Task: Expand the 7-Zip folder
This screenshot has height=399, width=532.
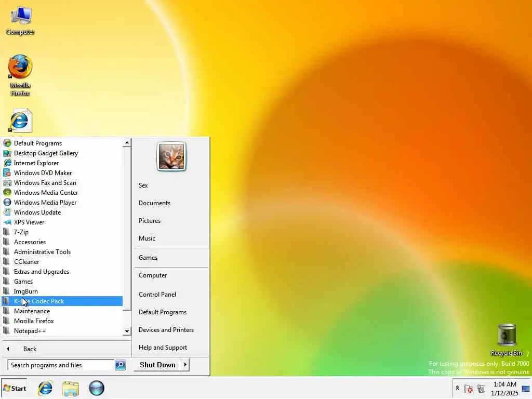Action: (62, 232)
